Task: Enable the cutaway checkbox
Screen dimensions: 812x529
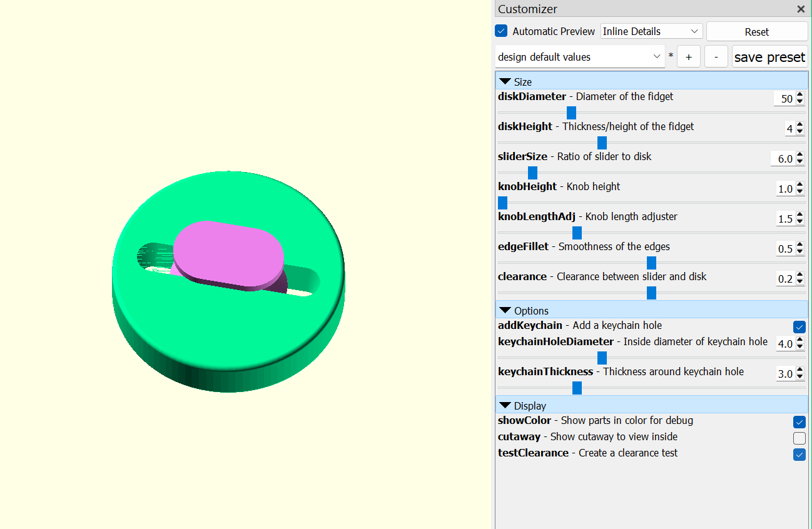Action: 799,438
